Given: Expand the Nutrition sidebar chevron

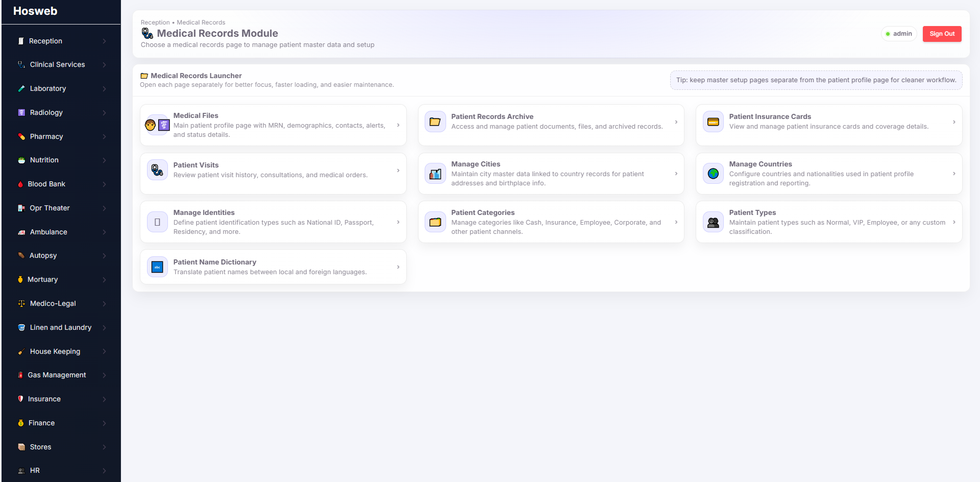Looking at the screenshot, I should pos(104,160).
